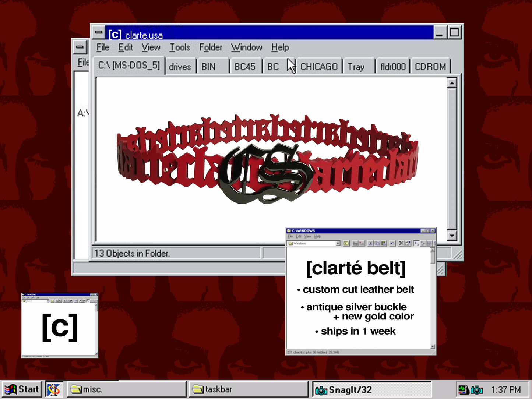Click the Cut icon in belt window

pyautogui.click(x=371, y=243)
